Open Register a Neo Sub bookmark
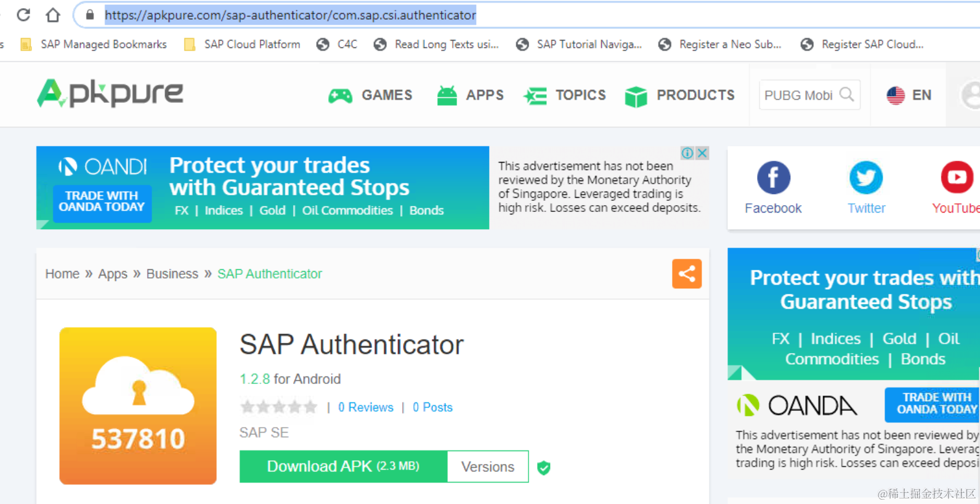Viewport: 980px width, 504px height. (x=720, y=44)
